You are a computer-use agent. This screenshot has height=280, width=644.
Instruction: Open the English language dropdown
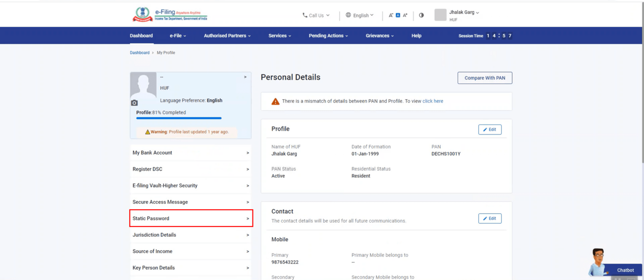pyautogui.click(x=360, y=15)
